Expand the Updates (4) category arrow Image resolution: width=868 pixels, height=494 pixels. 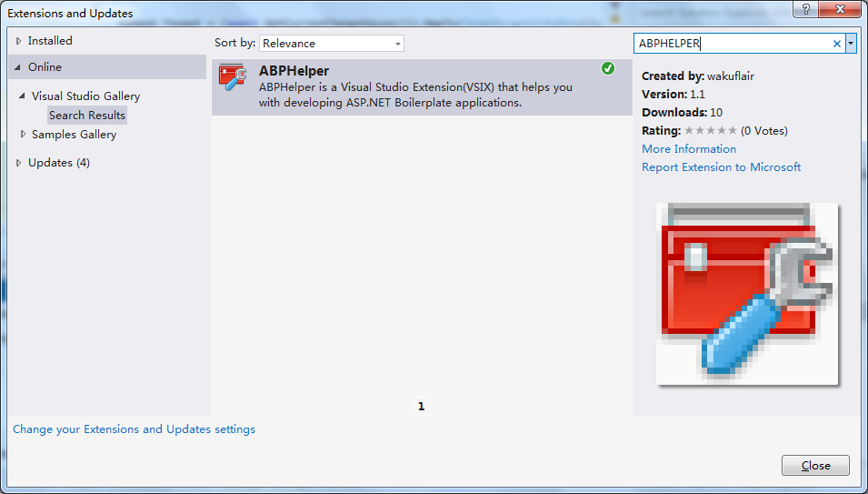(19, 162)
